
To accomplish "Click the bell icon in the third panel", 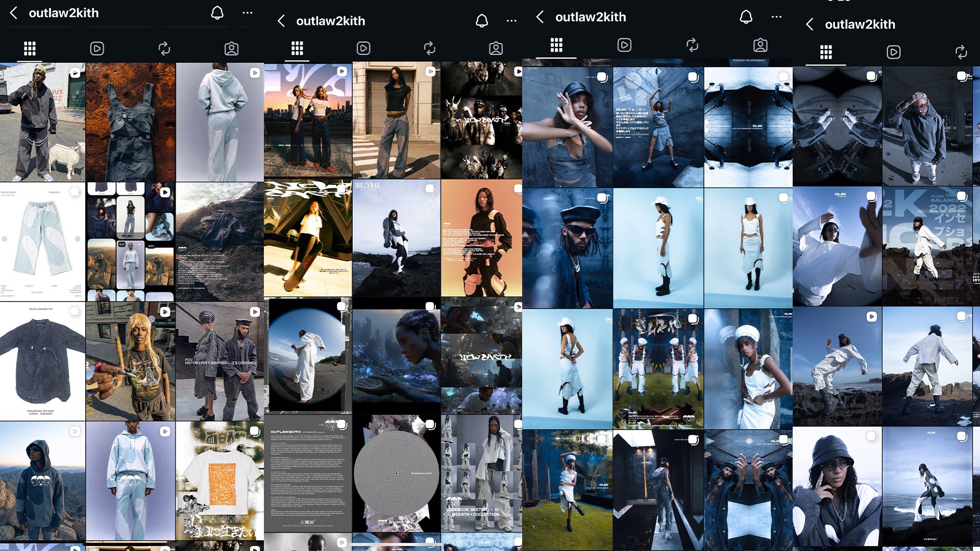I will (746, 17).
